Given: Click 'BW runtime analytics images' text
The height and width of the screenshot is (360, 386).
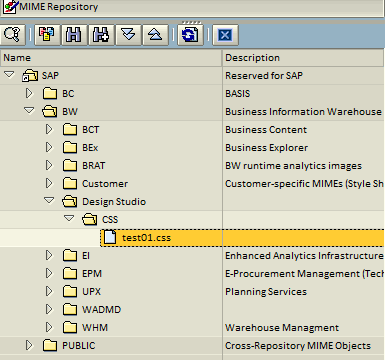Looking at the screenshot, I should 293,166.
